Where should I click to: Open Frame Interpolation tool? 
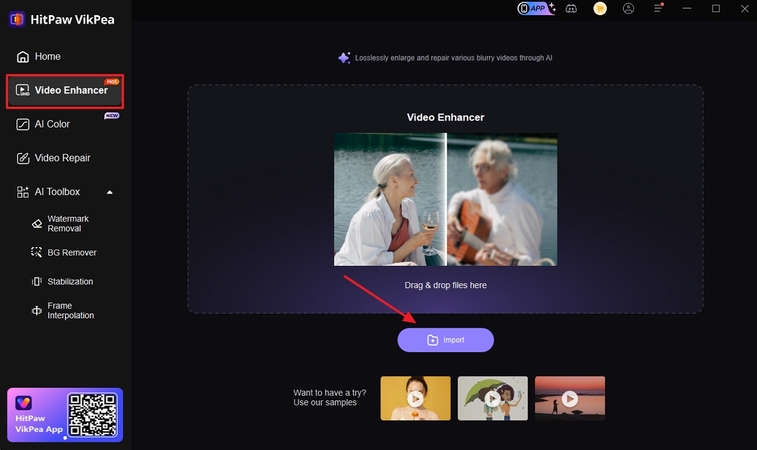63,310
